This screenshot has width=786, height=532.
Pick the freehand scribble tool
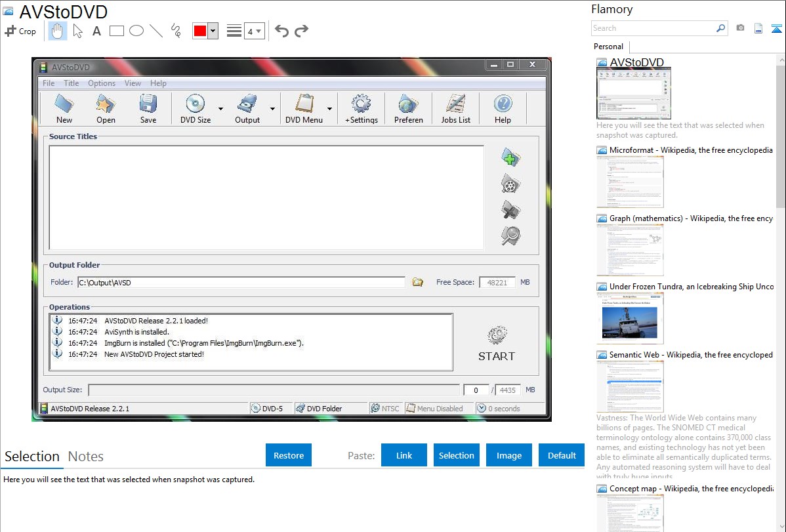tap(176, 31)
